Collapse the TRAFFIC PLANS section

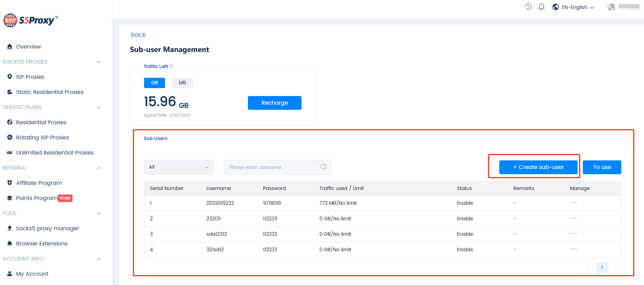point(99,107)
